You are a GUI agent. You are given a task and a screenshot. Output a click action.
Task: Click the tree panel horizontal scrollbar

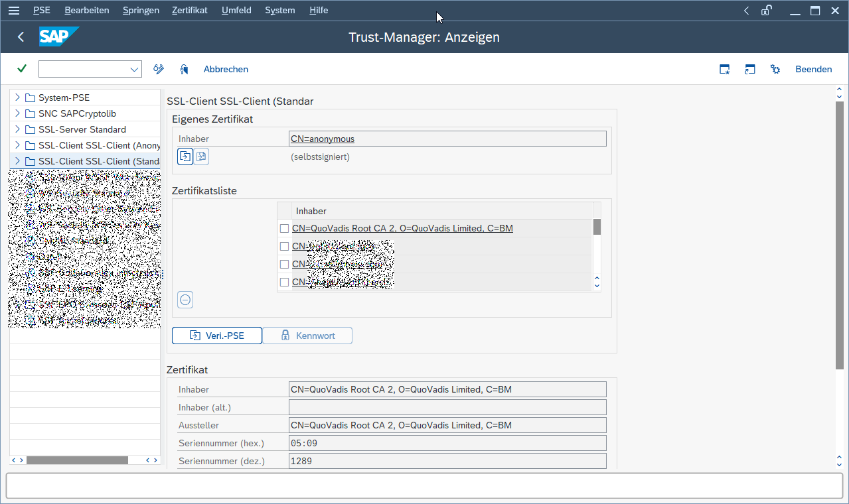77,460
